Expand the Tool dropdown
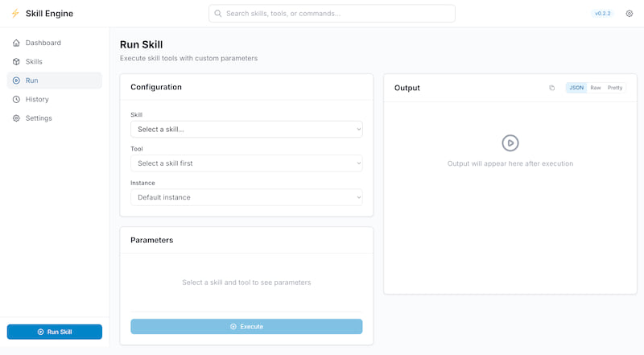Image resolution: width=644 pixels, height=355 pixels. point(246,163)
